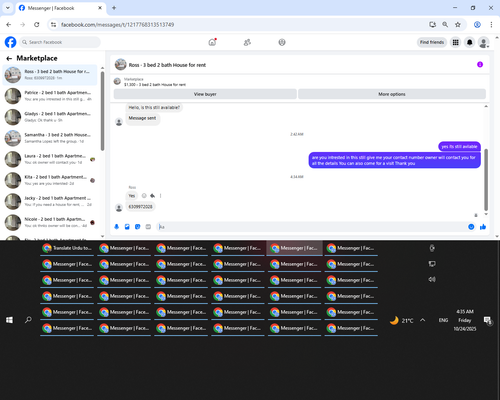Open Windows taskbar search
This screenshot has height=400, width=500.
pos(28,320)
